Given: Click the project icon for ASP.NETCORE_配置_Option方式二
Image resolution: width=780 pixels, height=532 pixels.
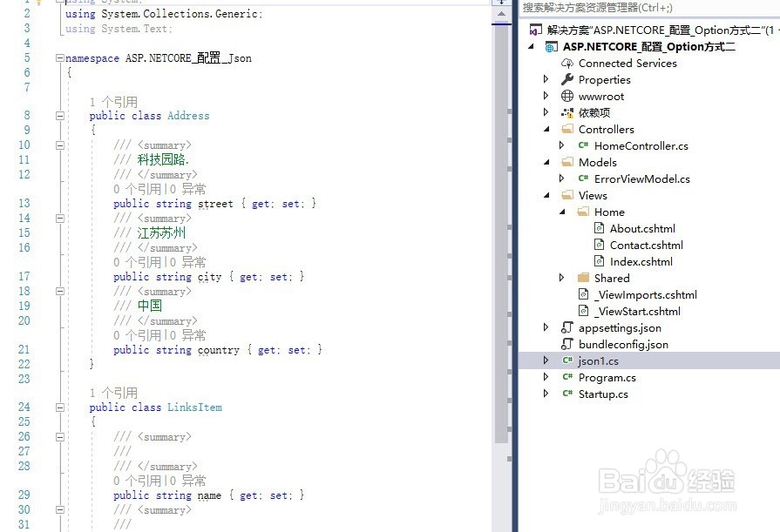Looking at the screenshot, I should click(551, 47).
